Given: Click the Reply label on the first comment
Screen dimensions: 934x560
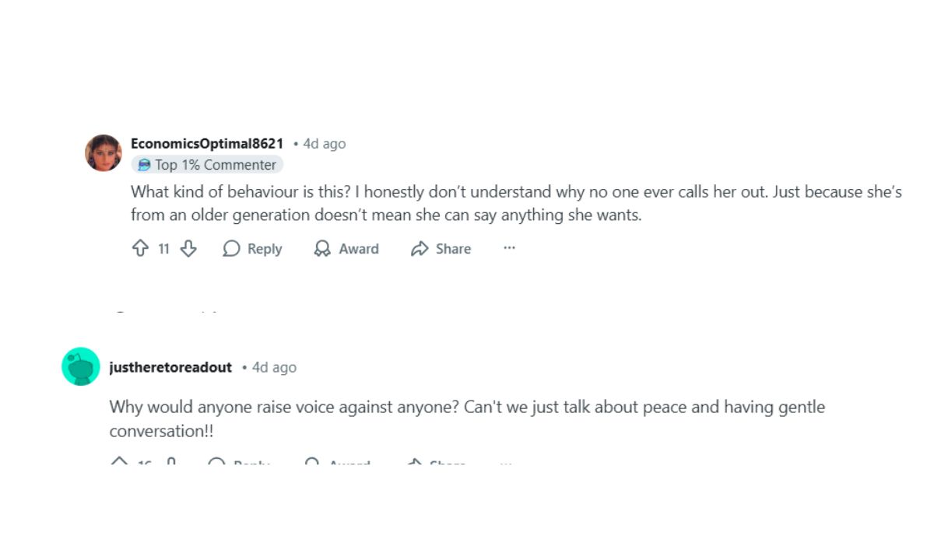Looking at the screenshot, I should point(263,248).
